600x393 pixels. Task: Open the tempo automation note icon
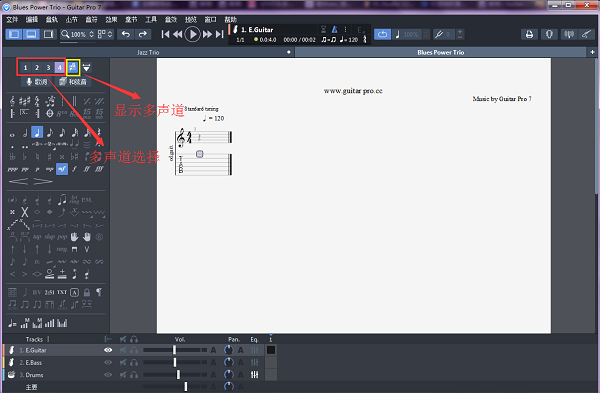(x=12, y=323)
